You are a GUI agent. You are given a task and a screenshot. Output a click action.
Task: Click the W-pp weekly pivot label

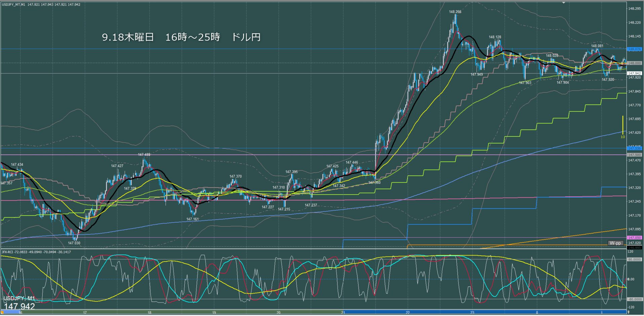point(615,243)
